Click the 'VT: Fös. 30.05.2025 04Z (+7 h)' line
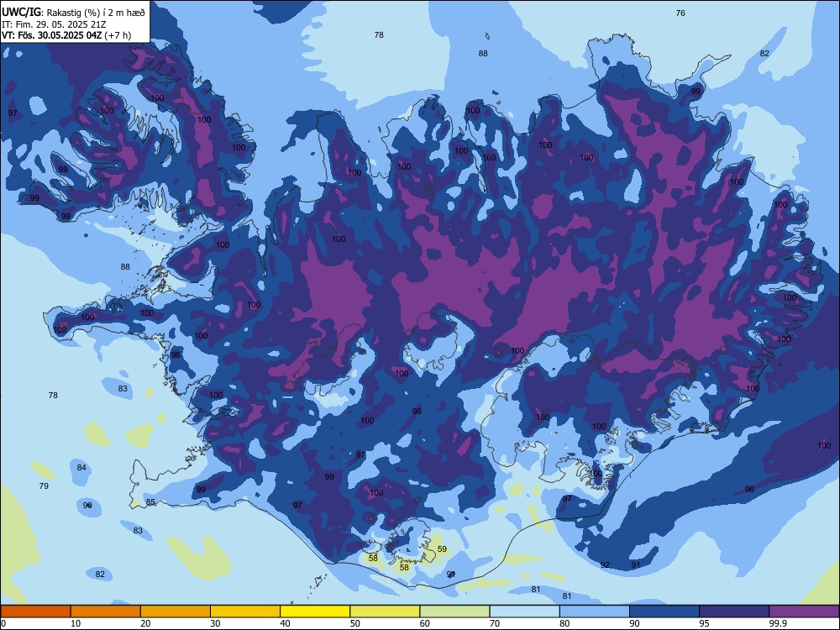The width and height of the screenshot is (840, 630). [66, 35]
